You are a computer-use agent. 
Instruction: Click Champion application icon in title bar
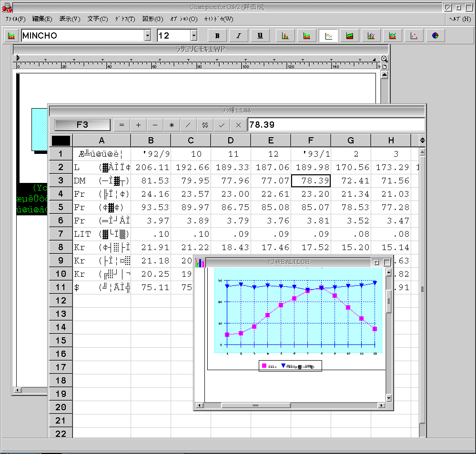pos(7,8)
